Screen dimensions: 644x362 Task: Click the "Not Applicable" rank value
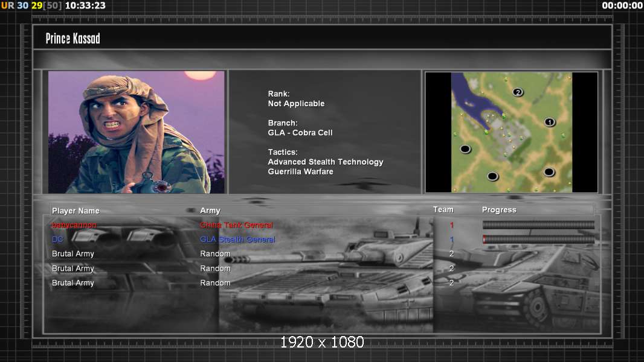coord(296,104)
